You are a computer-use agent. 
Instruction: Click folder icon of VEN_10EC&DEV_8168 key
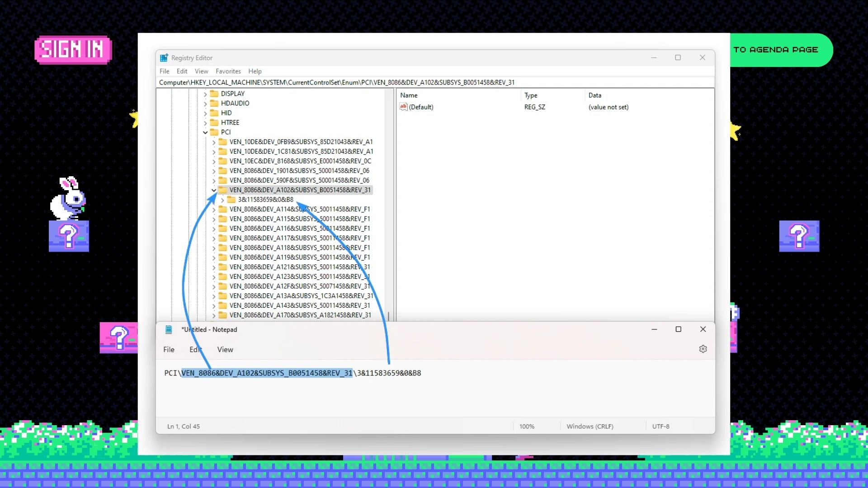(223, 161)
